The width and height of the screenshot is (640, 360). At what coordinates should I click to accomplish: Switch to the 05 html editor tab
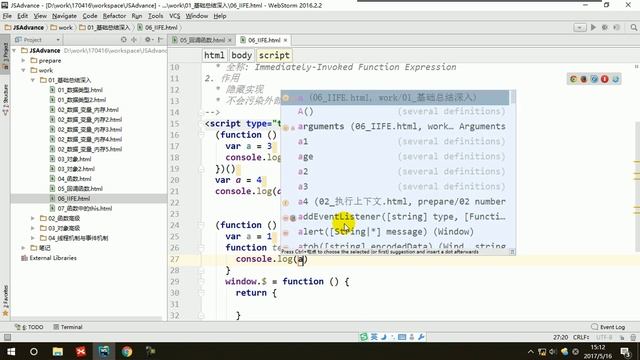202,40
